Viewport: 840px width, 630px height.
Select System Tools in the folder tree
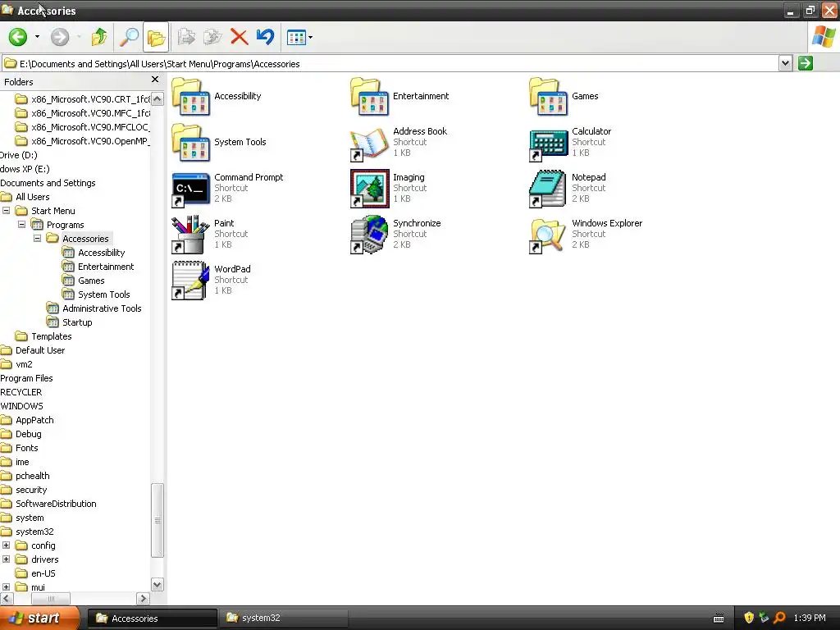click(104, 294)
